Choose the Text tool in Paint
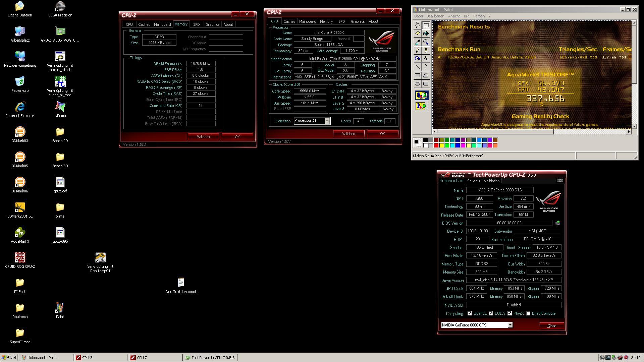The height and width of the screenshot is (362, 644). coord(426,59)
